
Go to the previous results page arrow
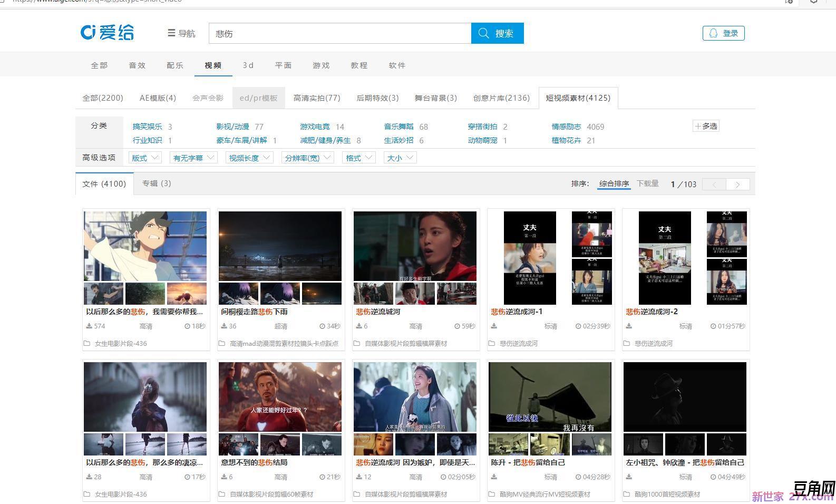(714, 184)
